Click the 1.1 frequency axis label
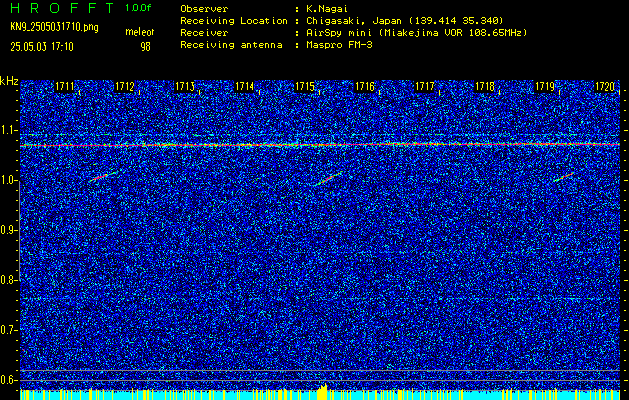629x400 pixels. pyautogui.click(x=9, y=130)
